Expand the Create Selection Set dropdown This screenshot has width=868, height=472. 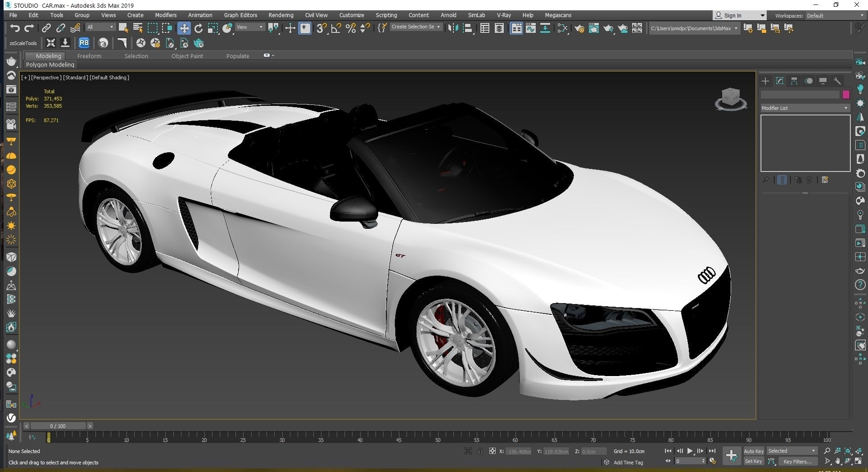(x=416, y=27)
